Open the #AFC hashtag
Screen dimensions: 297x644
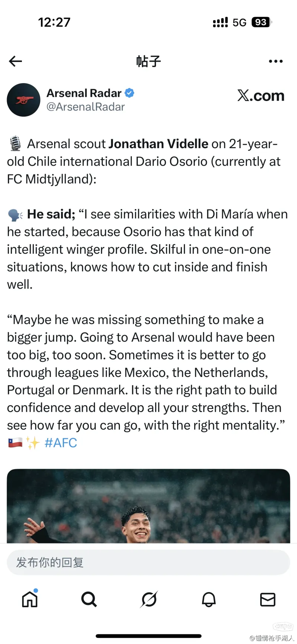(x=61, y=443)
